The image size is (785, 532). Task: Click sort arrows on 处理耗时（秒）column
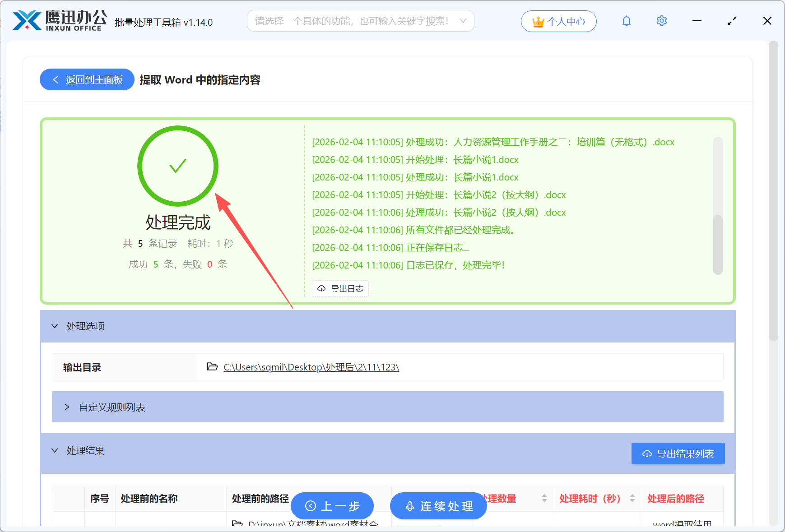point(633,499)
